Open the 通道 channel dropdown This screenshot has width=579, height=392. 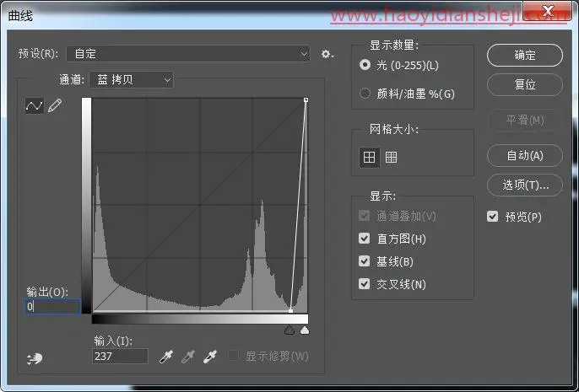[x=132, y=79]
